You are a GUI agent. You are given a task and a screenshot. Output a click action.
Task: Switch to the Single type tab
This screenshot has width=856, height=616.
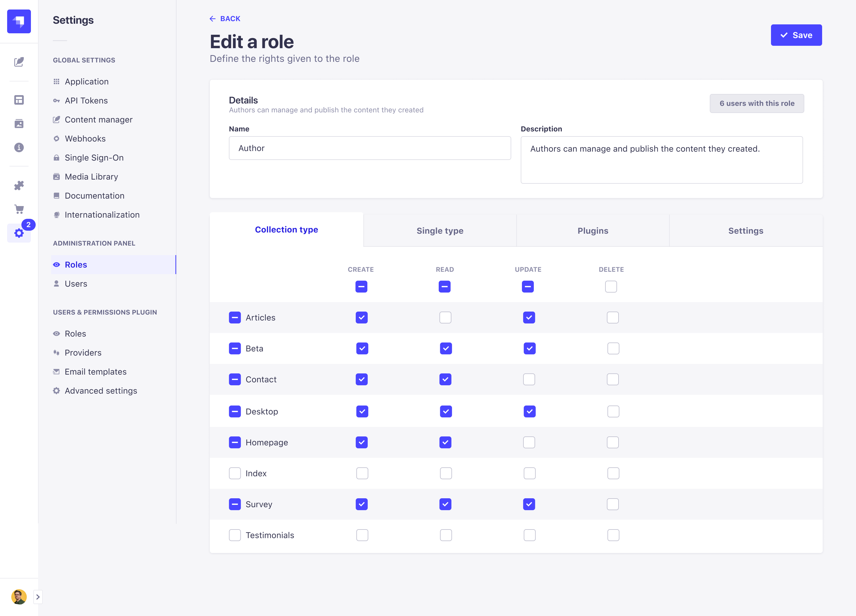coord(440,231)
